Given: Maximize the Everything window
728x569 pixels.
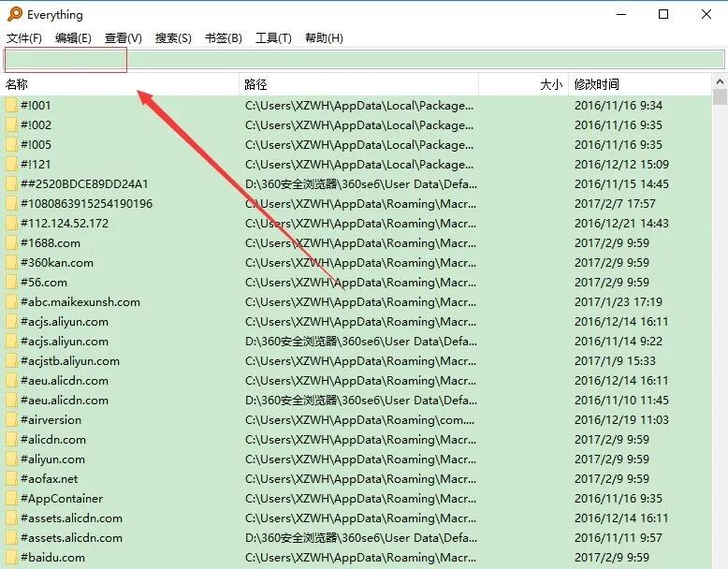Looking at the screenshot, I should tap(663, 14).
